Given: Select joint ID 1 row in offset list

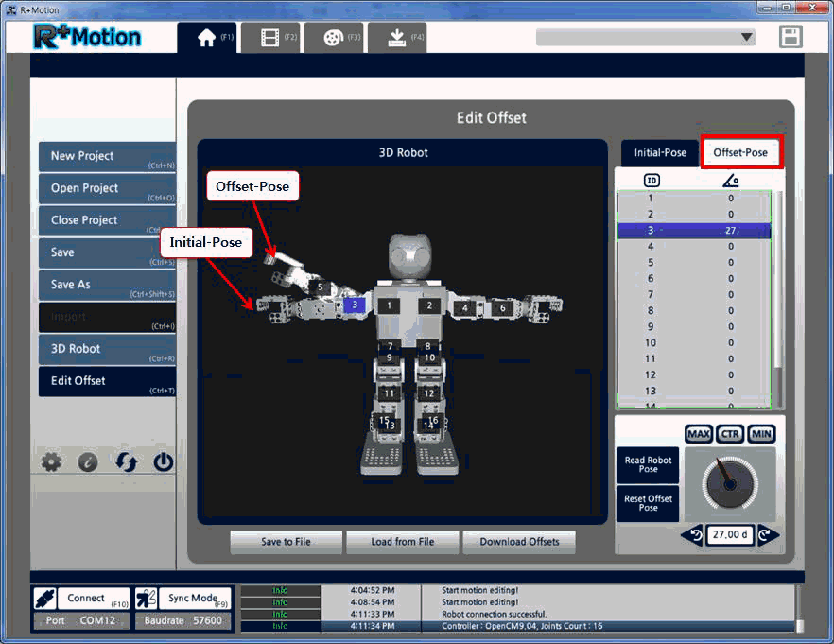Looking at the screenshot, I should 694,199.
